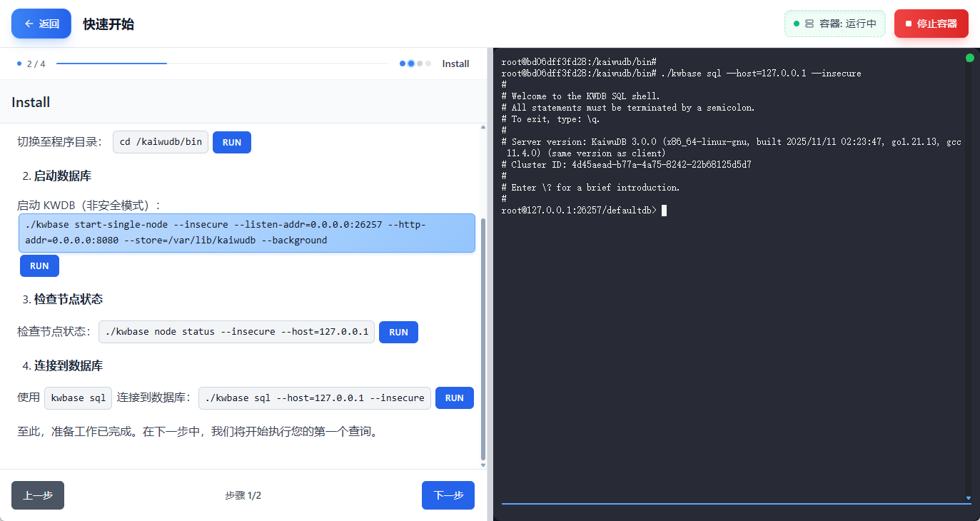This screenshot has width=980, height=521.
Task: Click the guide panel scrollbar thumb
Action: pos(483,339)
